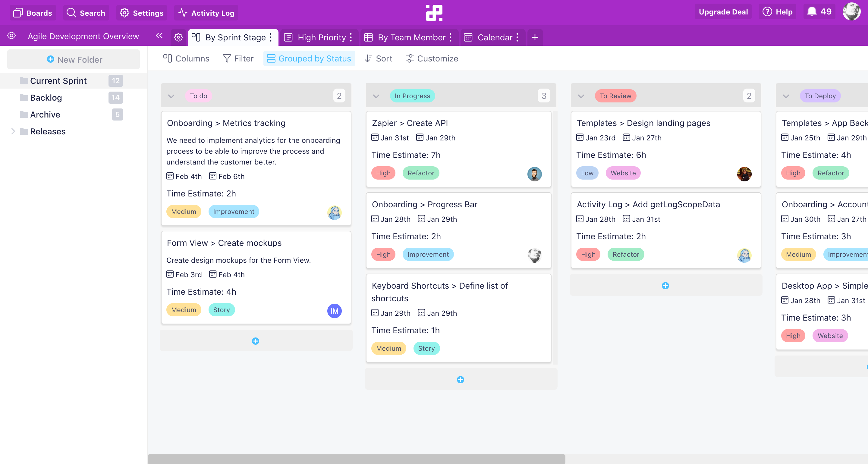This screenshot has width=868, height=464.
Task: Click IM assignee avatar on Create mockups
Action: [x=334, y=310]
